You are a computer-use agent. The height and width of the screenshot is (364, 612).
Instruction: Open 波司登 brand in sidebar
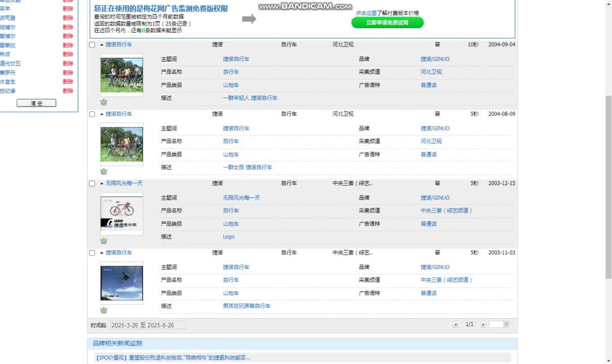click(8, 18)
